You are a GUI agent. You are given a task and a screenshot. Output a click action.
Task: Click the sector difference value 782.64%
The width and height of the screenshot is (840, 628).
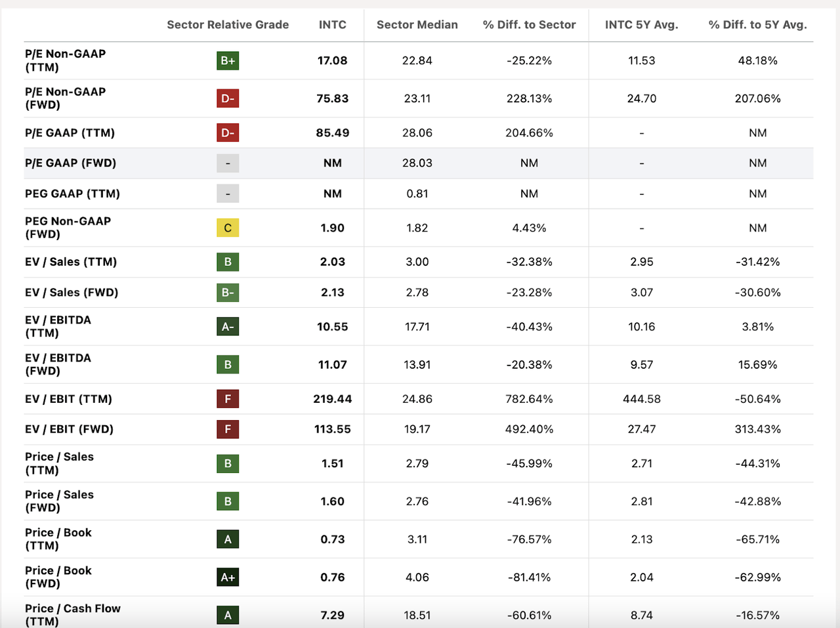coord(529,399)
